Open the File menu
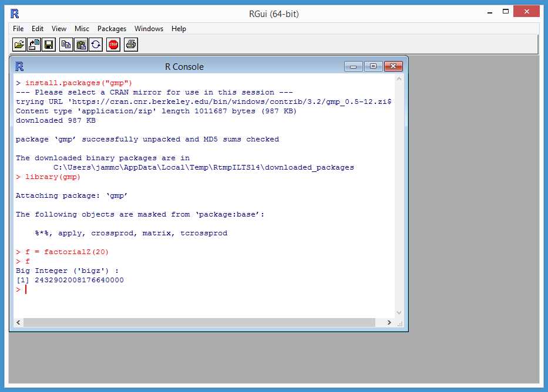 coord(18,28)
